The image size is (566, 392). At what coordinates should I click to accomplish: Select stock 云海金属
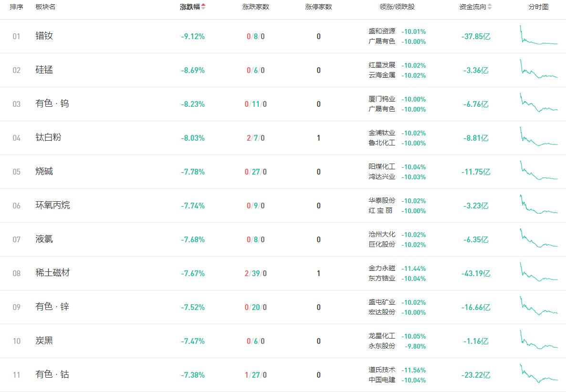[x=382, y=75]
